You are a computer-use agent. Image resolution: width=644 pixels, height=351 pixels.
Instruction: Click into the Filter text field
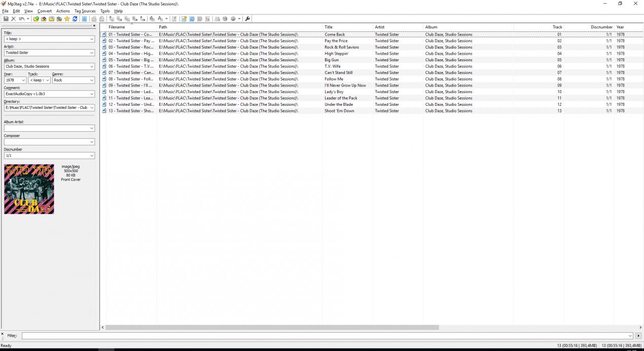pos(325,336)
